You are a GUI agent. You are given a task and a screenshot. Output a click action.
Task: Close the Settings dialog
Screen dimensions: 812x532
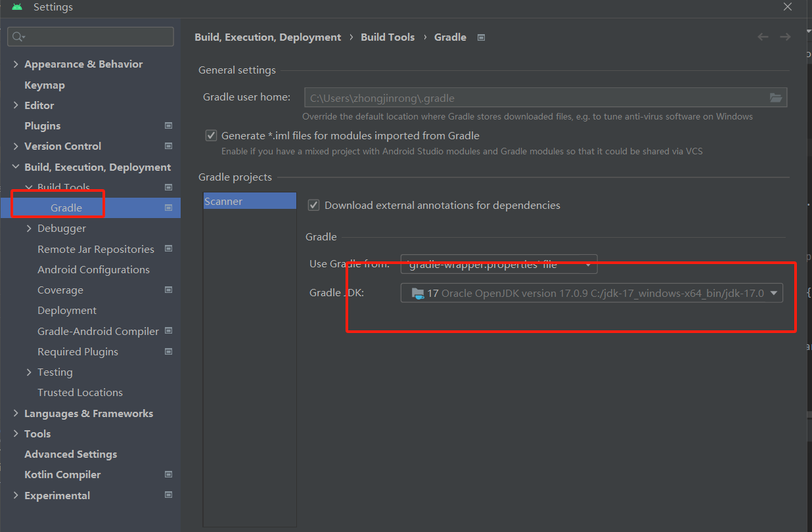point(787,7)
